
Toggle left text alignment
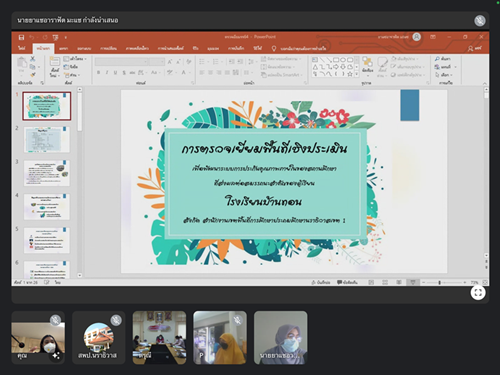pyautogui.click(x=202, y=72)
